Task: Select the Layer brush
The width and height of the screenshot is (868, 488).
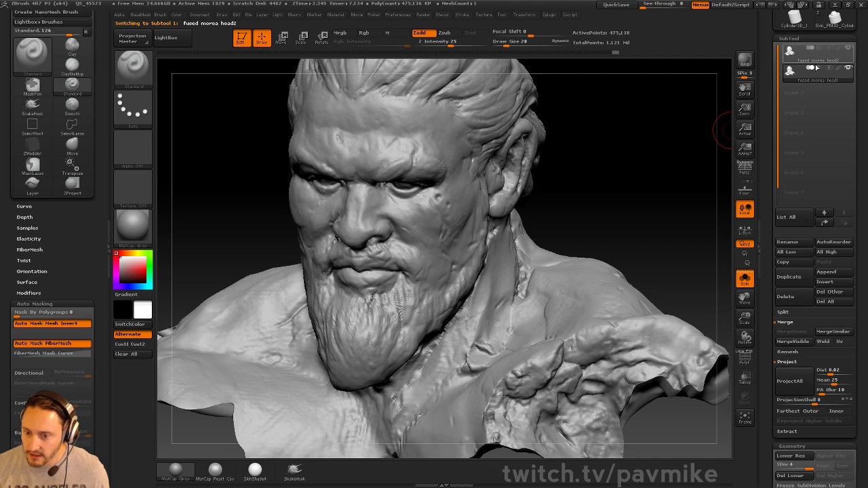Action: [x=32, y=186]
